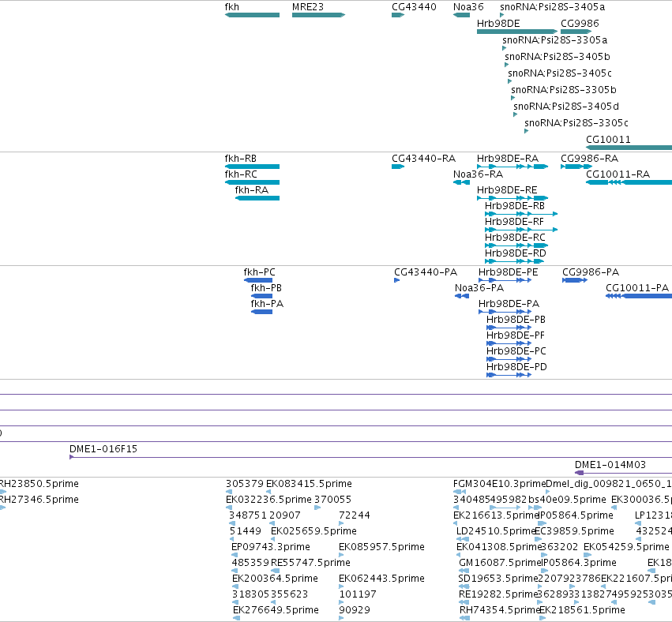Image resolution: width=672 pixels, height=622 pixels.
Task: Click the CG43440-PA protein label
Action: [x=426, y=272]
